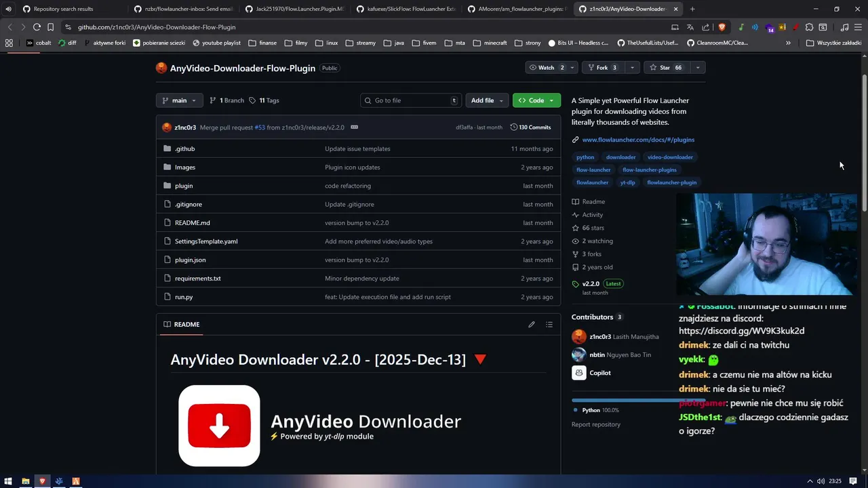The height and width of the screenshot is (488, 868).
Task: Open the green Code dropdown
Action: point(536,100)
